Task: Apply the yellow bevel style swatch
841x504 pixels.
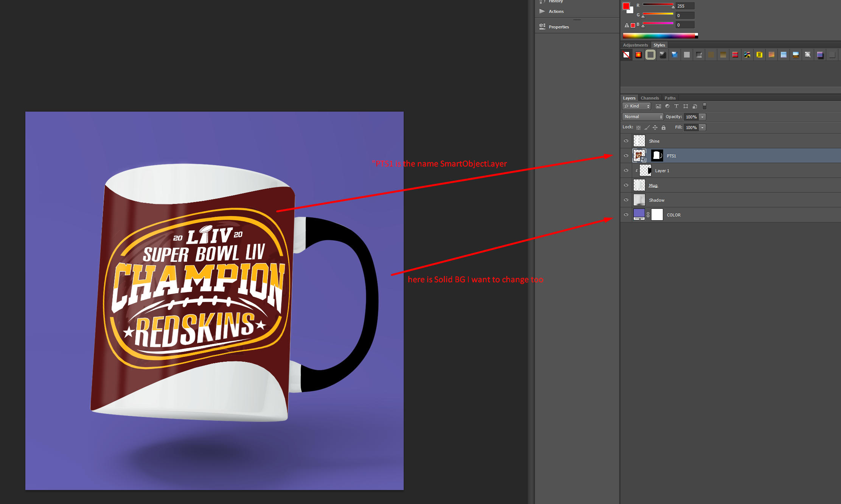Action: coord(760,55)
